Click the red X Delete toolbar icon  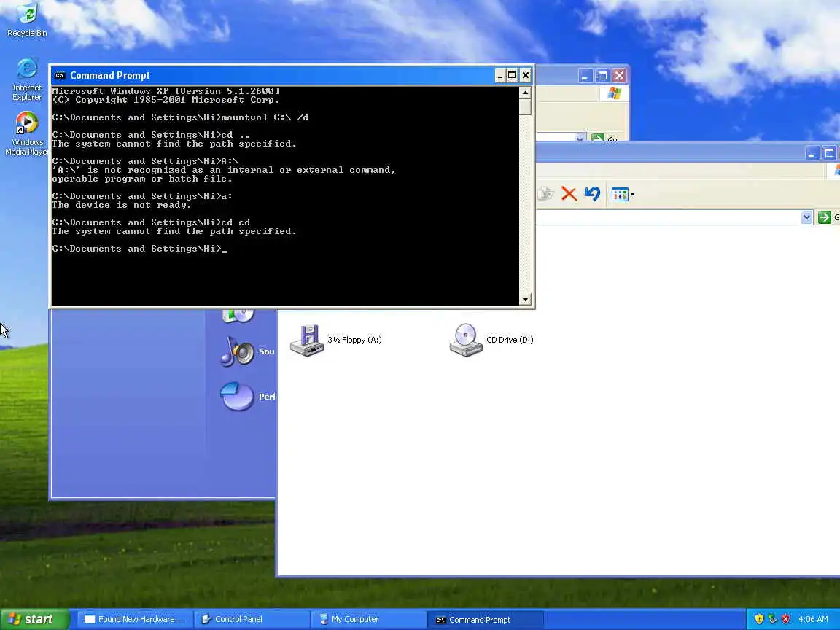[569, 194]
